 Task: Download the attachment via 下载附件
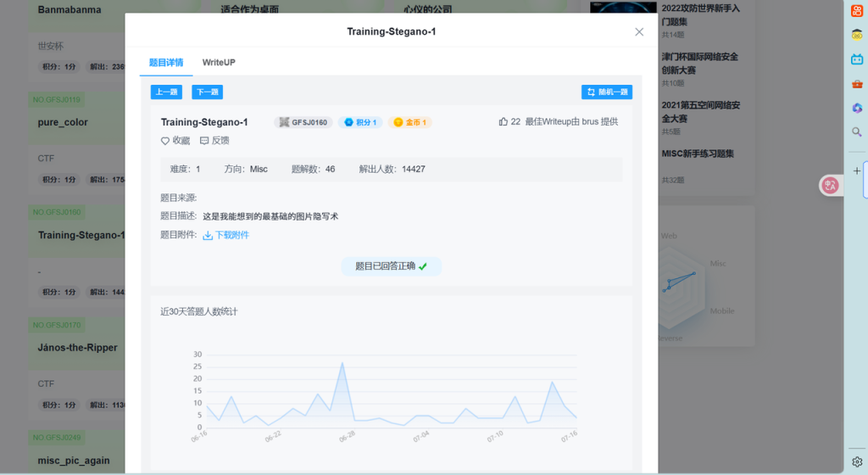coord(226,235)
